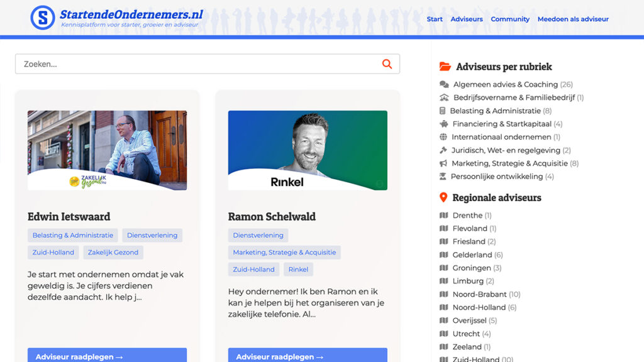Screen dimensions: 644x362
Task: Click the map icon beside Drenthe
Action: (x=444, y=216)
